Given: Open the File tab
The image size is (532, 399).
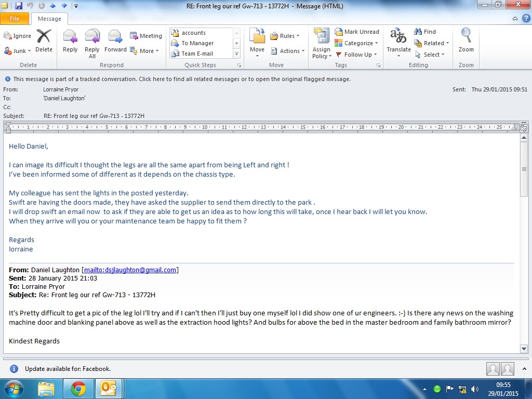Looking at the screenshot, I should pyautogui.click(x=15, y=19).
